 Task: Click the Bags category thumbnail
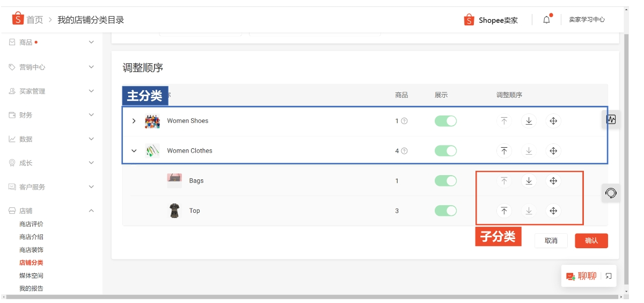[174, 181]
